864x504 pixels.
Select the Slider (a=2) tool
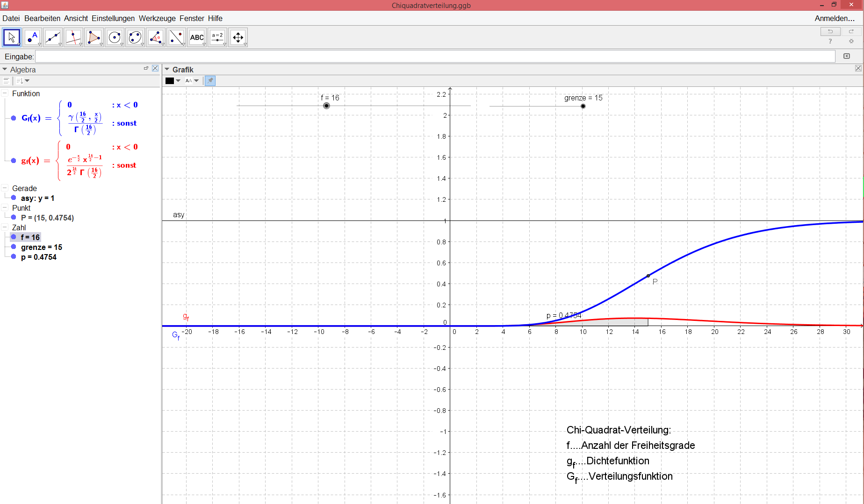click(217, 37)
